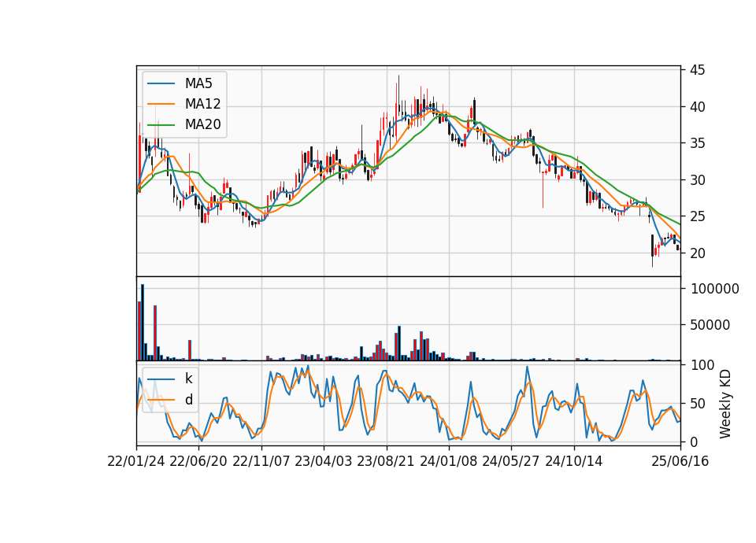Click the price axis value 20

pos(697,253)
